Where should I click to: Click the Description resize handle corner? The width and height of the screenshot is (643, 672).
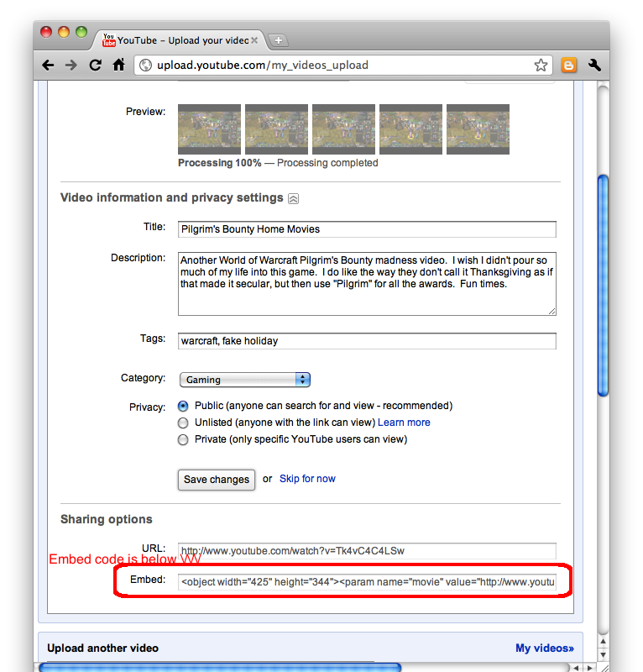tap(552, 312)
